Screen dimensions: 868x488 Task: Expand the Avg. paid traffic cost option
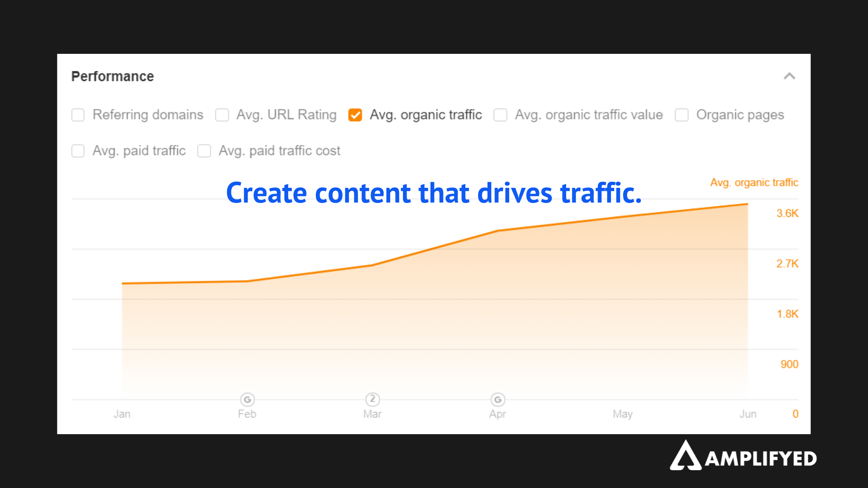pyautogui.click(x=205, y=151)
